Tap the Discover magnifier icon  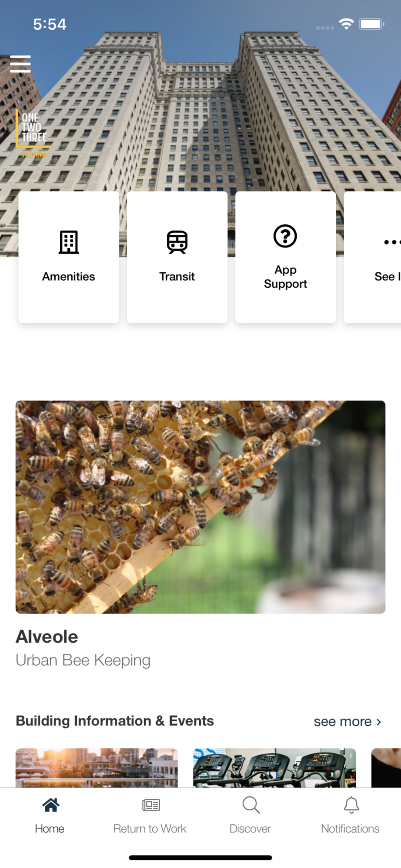point(251,805)
